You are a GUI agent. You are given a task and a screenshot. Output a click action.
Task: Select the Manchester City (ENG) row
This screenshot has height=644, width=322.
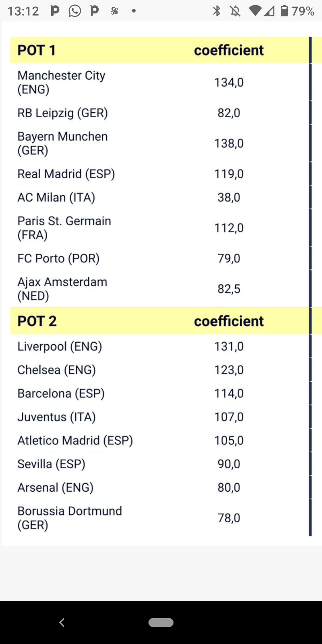pos(160,82)
